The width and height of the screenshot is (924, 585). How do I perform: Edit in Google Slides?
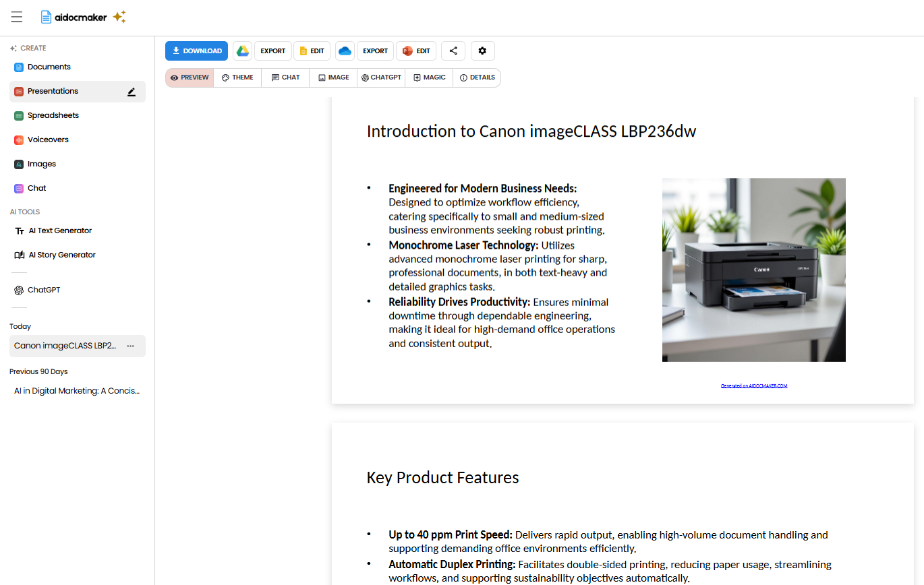(x=312, y=51)
